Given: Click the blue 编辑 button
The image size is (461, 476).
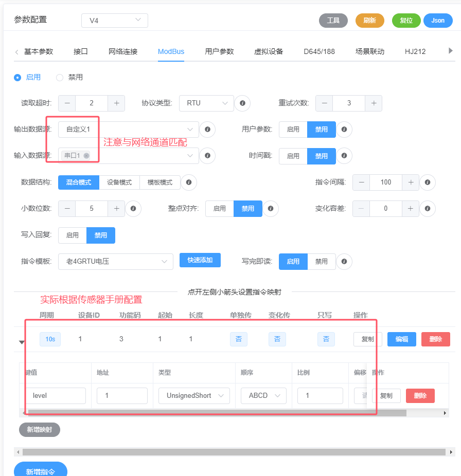Looking at the screenshot, I should click(x=402, y=339).
